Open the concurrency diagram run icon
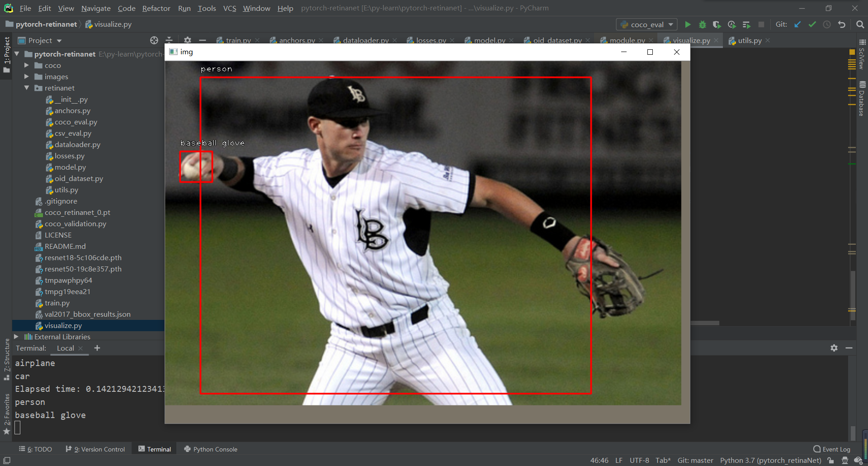Screen dimensions: 868x466 point(746,24)
